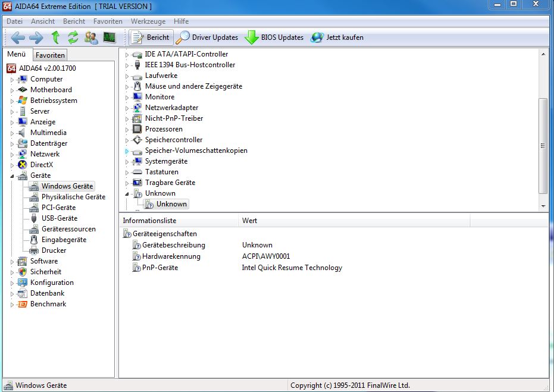Viewport: 554px width, 392px height.
Task: Open the Datei menu
Action: [x=14, y=21]
